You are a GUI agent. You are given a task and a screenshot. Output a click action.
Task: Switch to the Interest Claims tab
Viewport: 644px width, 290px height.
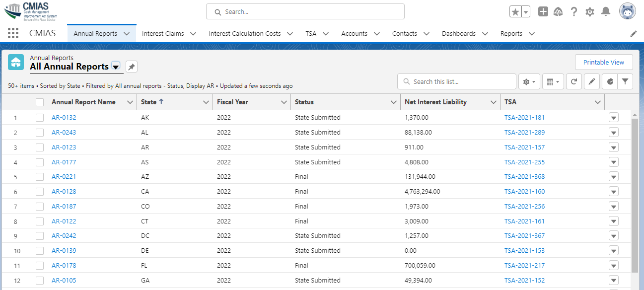163,34
